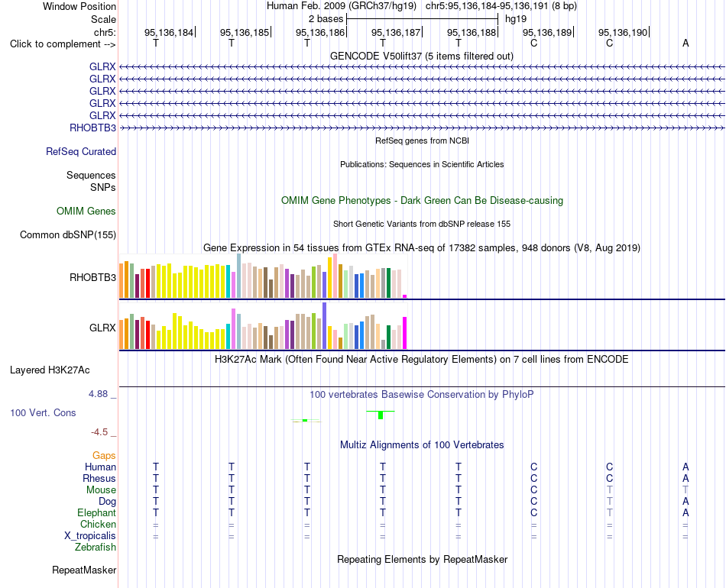726x588 pixels.
Task: Open the Common dbSNP(155) track label
Action: [68, 234]
